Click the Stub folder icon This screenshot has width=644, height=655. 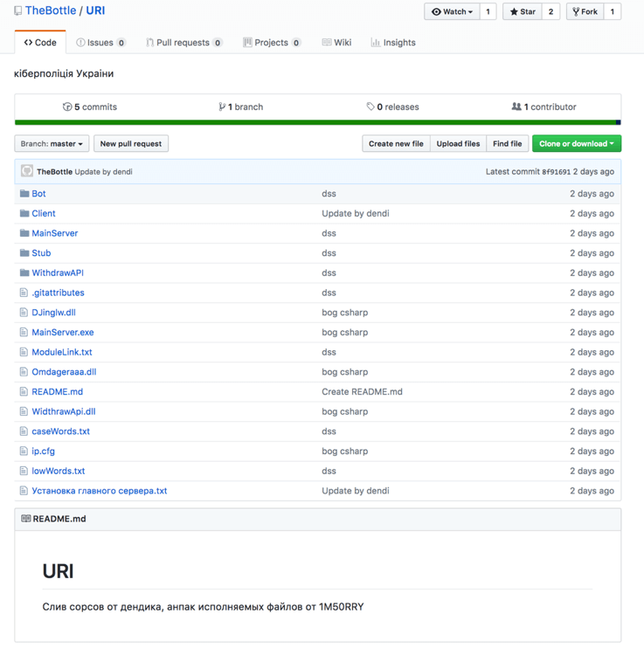tap(24, 252)
